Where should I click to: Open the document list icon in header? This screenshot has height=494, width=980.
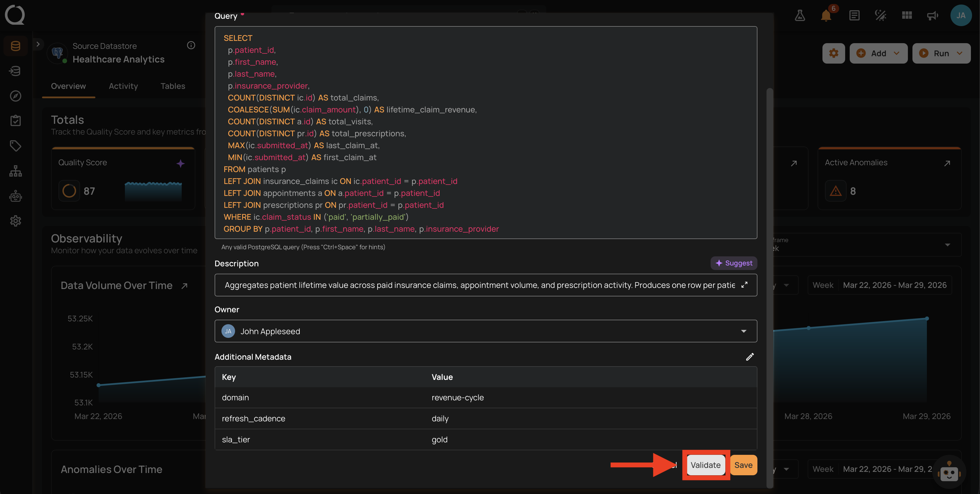[x=854, y=16]
